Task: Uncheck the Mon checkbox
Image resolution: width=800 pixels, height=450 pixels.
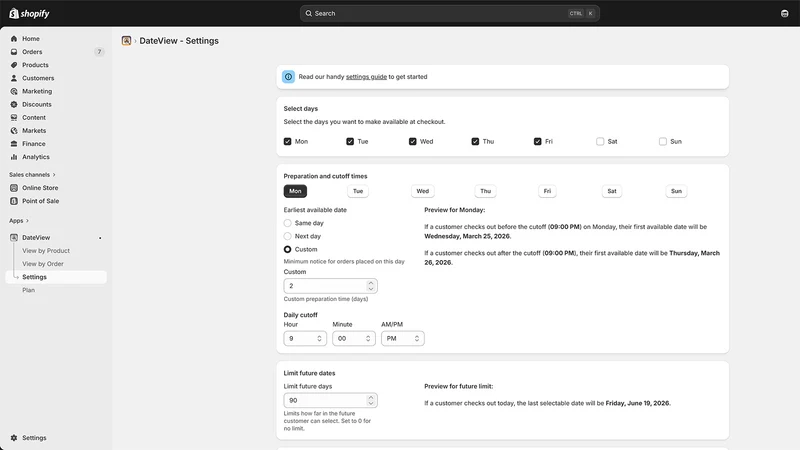Action: pyautogui.click(x=288, y=141)
